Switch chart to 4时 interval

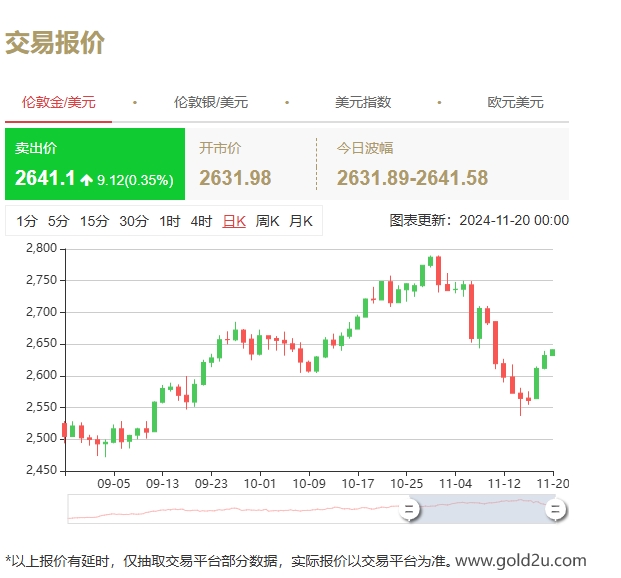click(201, 221)
